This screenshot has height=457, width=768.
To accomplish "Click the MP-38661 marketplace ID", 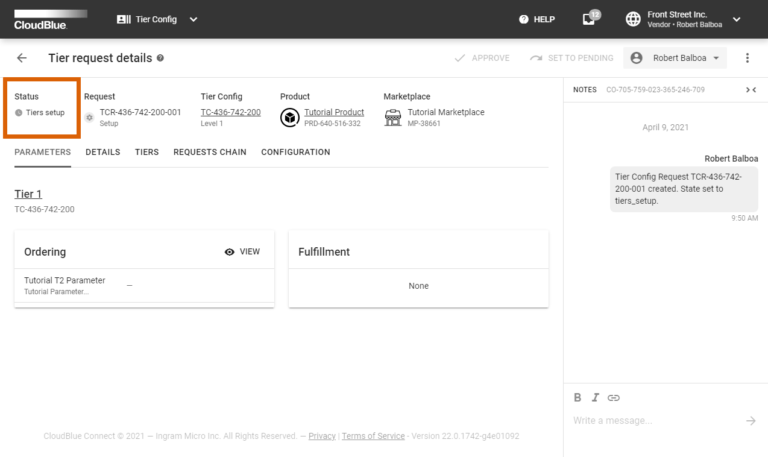I will (424, 123).
